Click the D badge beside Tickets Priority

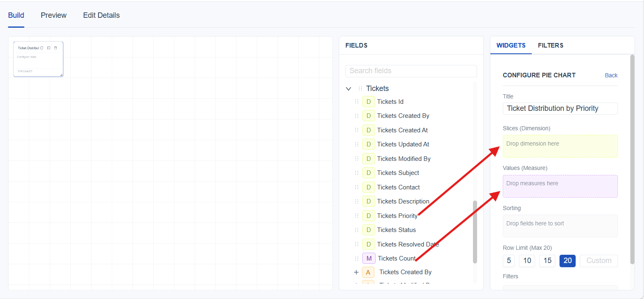click(368, 216)
